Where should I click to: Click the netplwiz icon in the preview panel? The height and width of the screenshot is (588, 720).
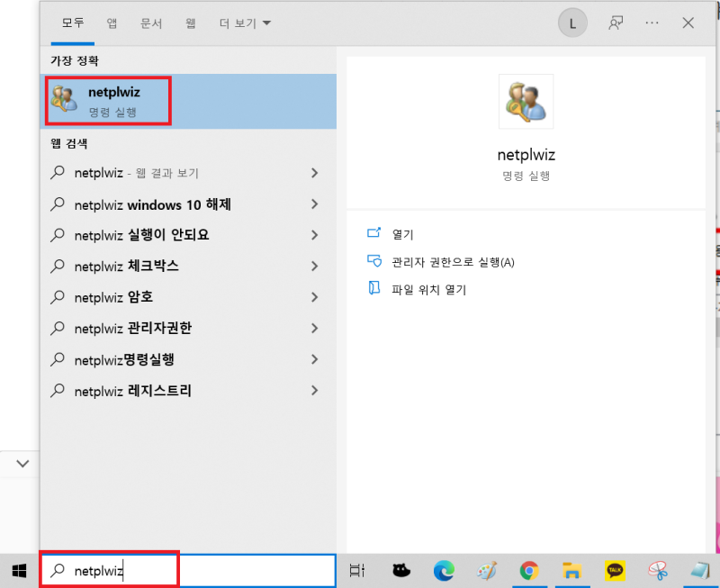coord(526,102)
